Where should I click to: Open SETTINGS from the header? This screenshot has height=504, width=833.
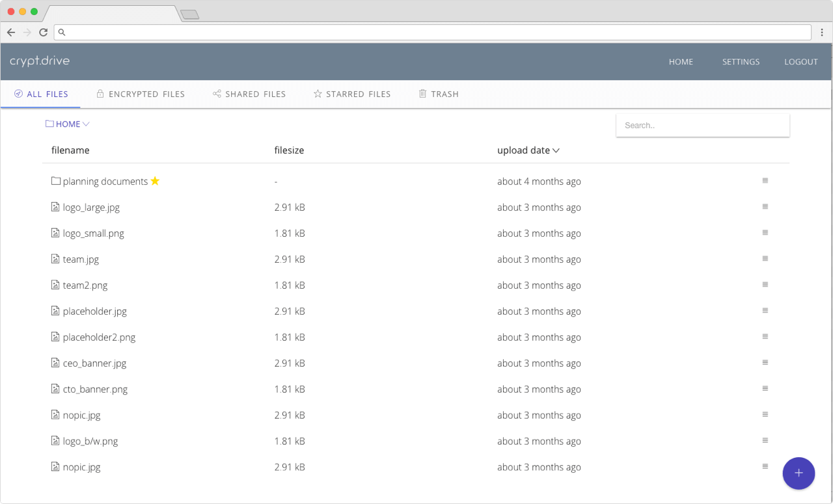pyautogui.click(x=741, y=62)
